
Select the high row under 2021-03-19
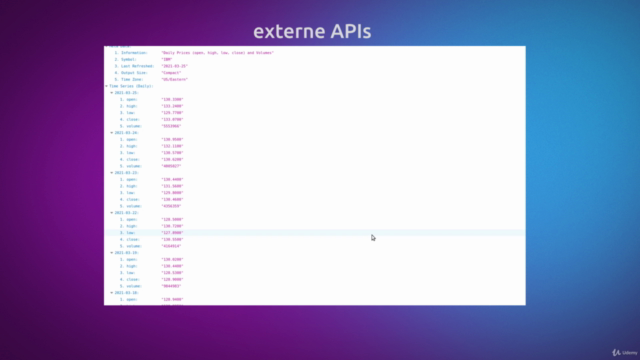point(315,266)
